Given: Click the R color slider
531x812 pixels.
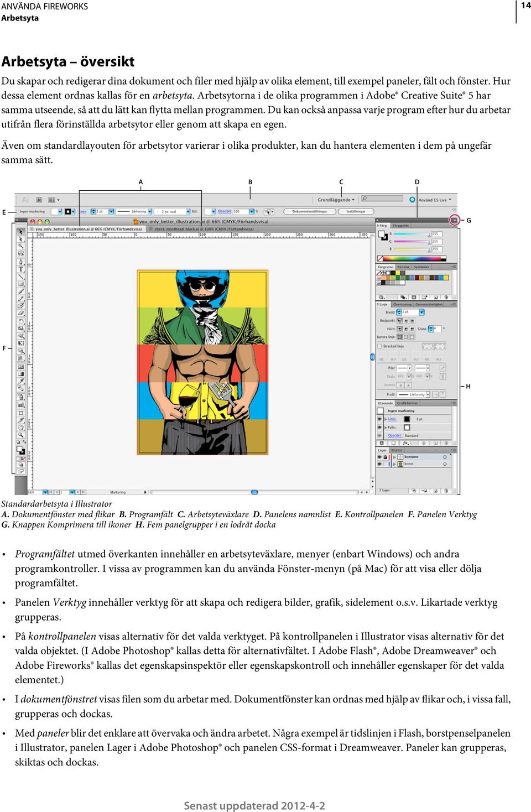Looking at the screenshot, I should click(x=412, y=234).
